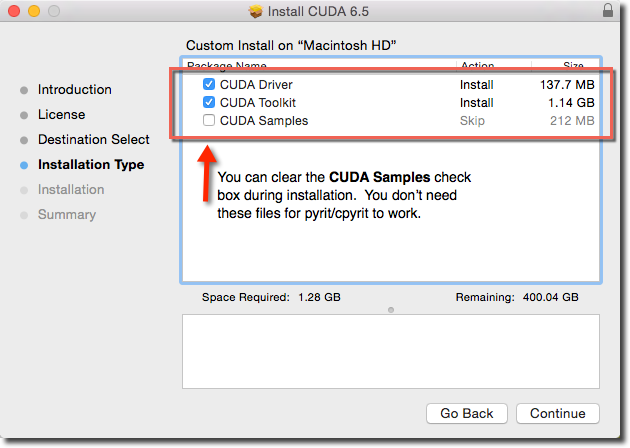Click the Install action for CUDA Driver
The image size is (630, 448).
(477, 84)
